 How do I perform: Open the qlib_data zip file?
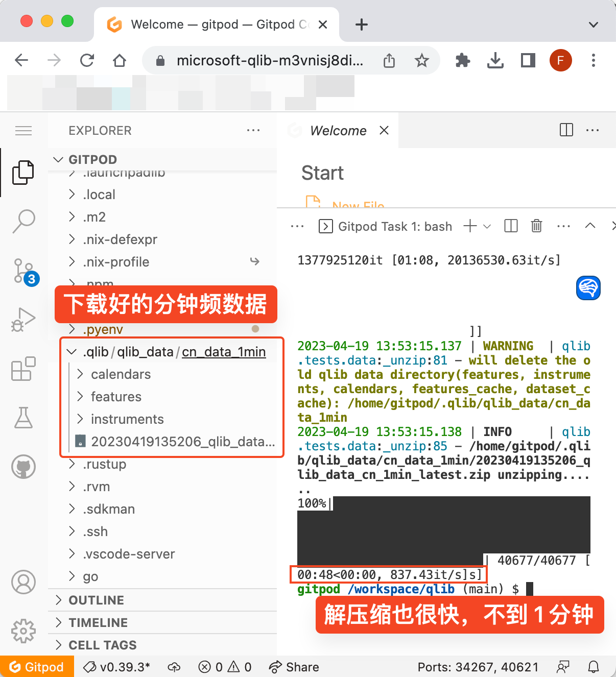coord(182,442)
